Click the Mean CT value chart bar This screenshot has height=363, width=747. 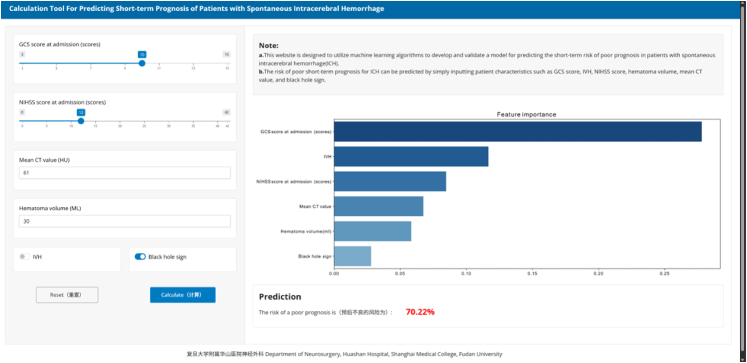pyautogui.click(x=378, y=206)
